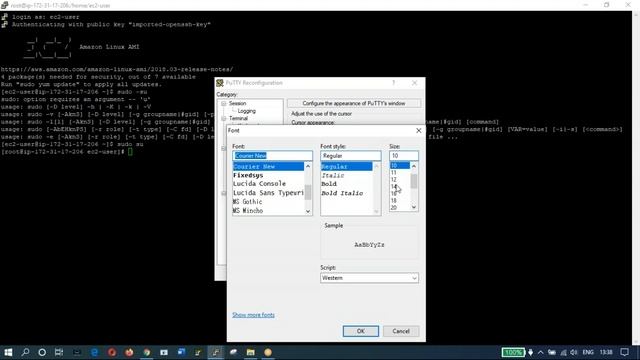Click the help question mark in PuTTY Reconfiguration

click(x=393, y=83)
